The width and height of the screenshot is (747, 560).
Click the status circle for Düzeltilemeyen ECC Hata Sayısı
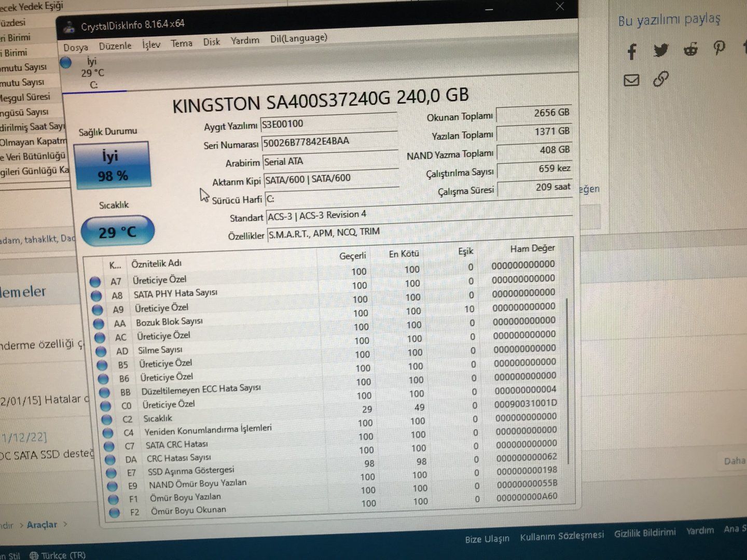point(104,393)
